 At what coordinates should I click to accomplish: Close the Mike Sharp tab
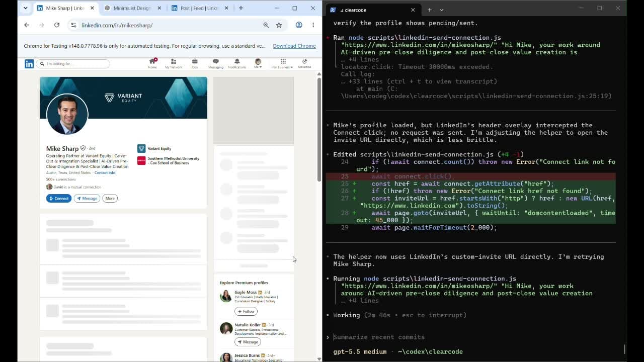(92, 8)
